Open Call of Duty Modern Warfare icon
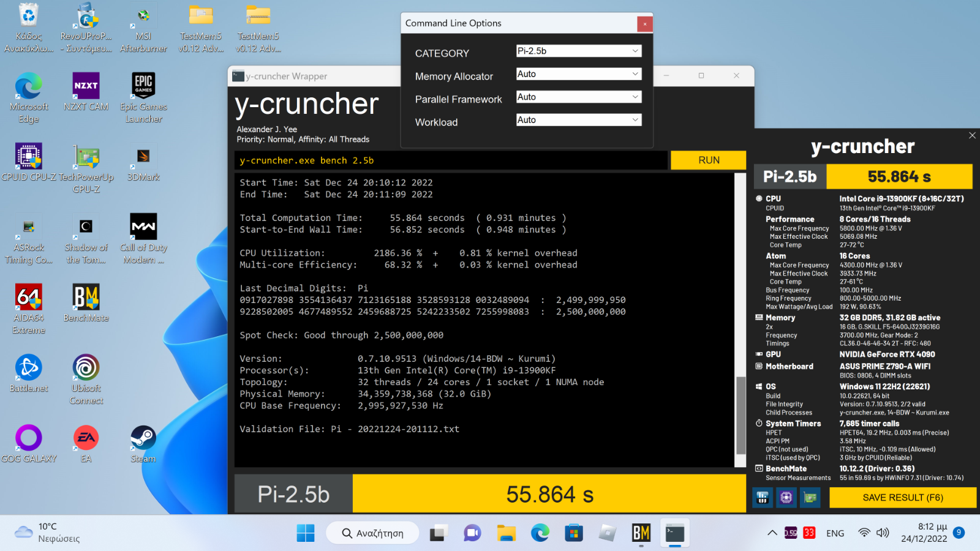Screen dimensions: 980x551 click(x=143, y=239)
